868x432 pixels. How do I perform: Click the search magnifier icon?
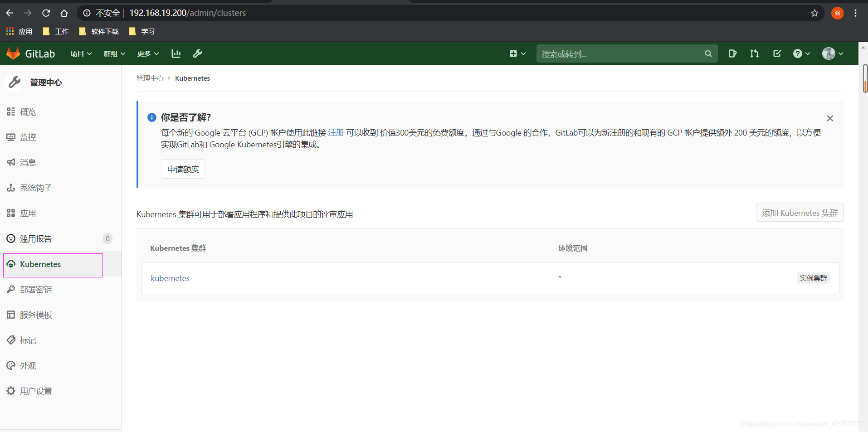(708, 53)
